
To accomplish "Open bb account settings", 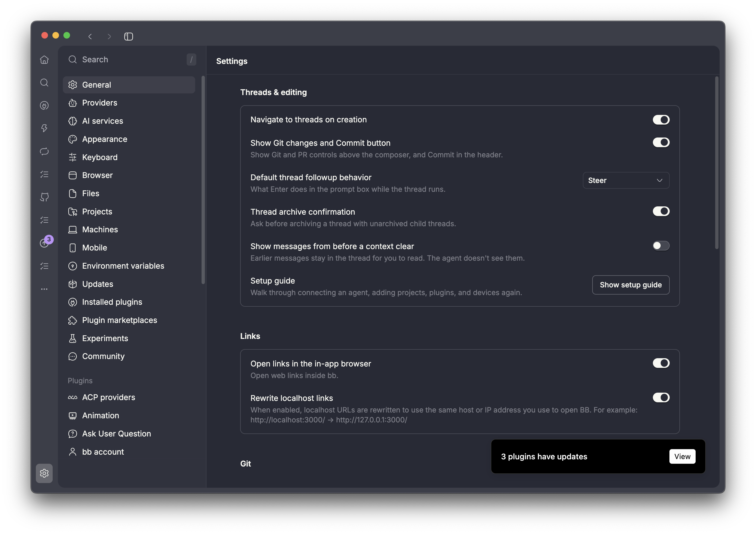I will coord(129,452).
